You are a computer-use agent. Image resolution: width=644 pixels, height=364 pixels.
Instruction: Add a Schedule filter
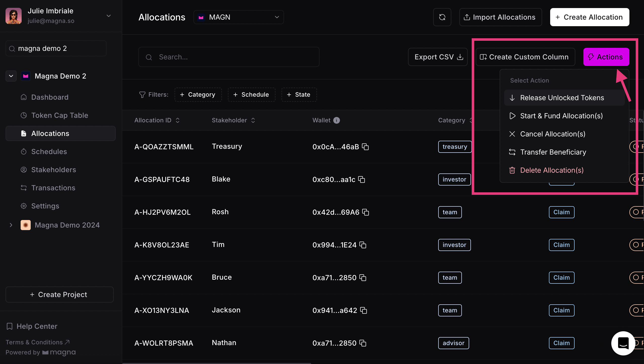[252, 95]
